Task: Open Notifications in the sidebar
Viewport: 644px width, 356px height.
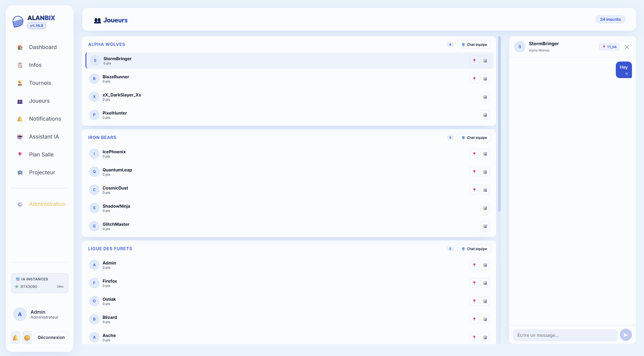Action: pyautogui.click(x=40, y=119)
